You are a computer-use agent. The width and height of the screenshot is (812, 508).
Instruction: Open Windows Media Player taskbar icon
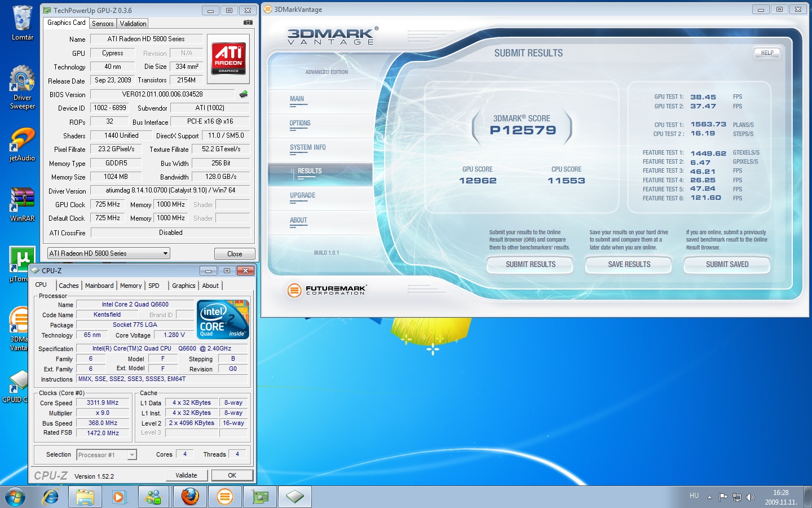120,497
